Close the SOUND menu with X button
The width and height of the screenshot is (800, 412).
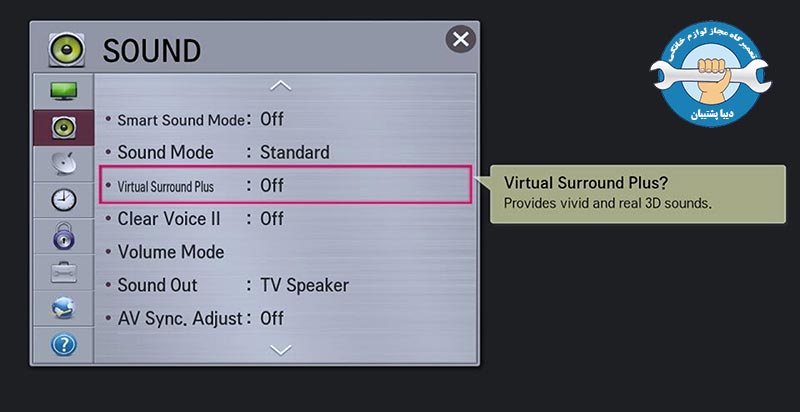click(x=461, y=39)
